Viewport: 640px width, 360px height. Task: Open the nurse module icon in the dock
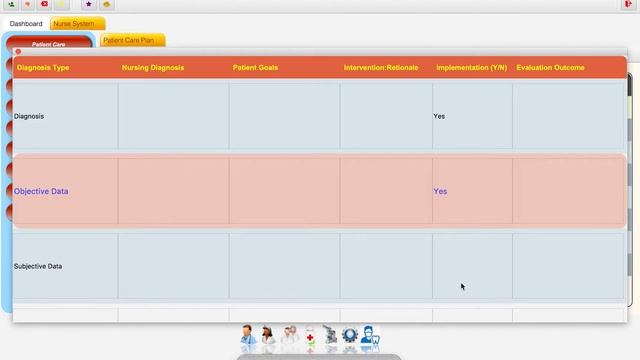pyautogui.click(x=268, y=336)
